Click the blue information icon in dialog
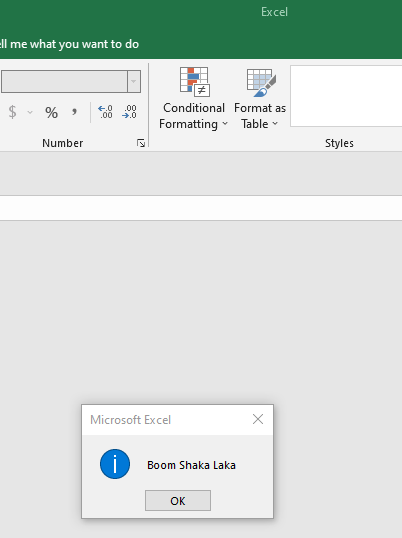Viewport: 402px width, 538px height. [115, 464]
